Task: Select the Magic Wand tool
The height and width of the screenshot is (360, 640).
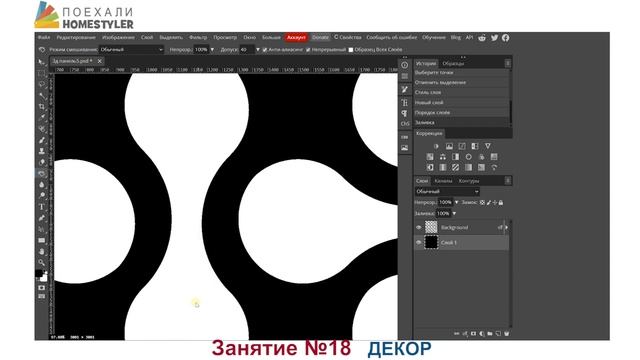Action: pyautogui.click(x=41, y=96)
